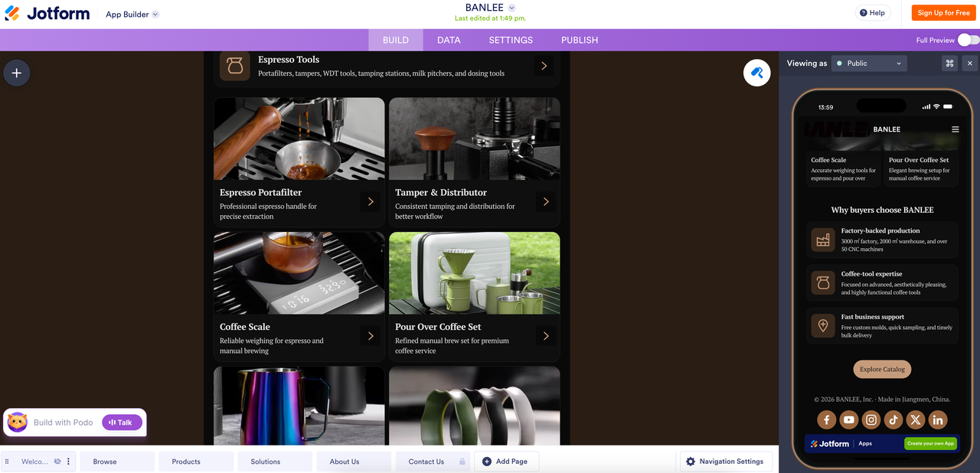This screenshot has width=980, height=473.
Task: Open the Help button
Action: pos(873,13)
